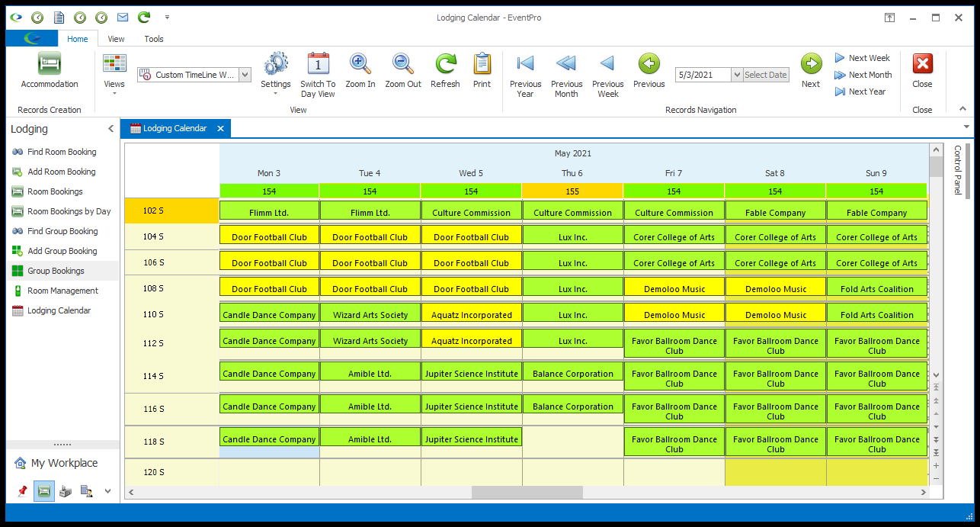Close the Lodging Calendar tab
Viewport: 980px width, 527px height.
220,128
